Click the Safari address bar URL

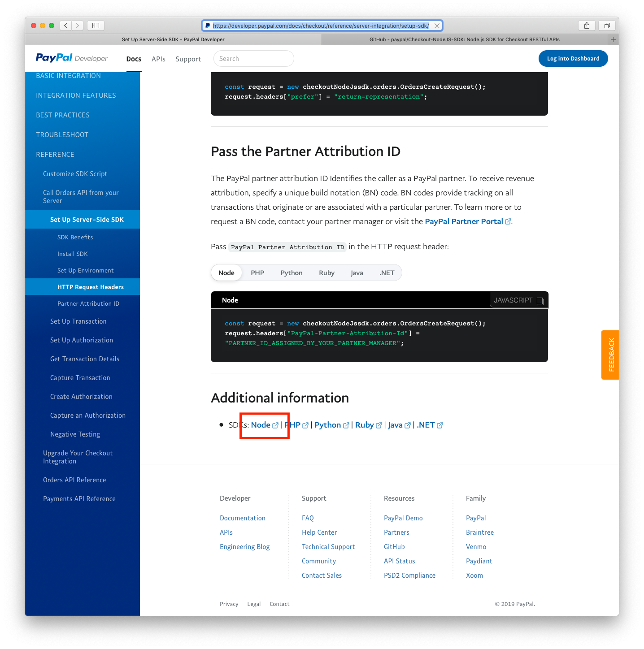(321, 26)
